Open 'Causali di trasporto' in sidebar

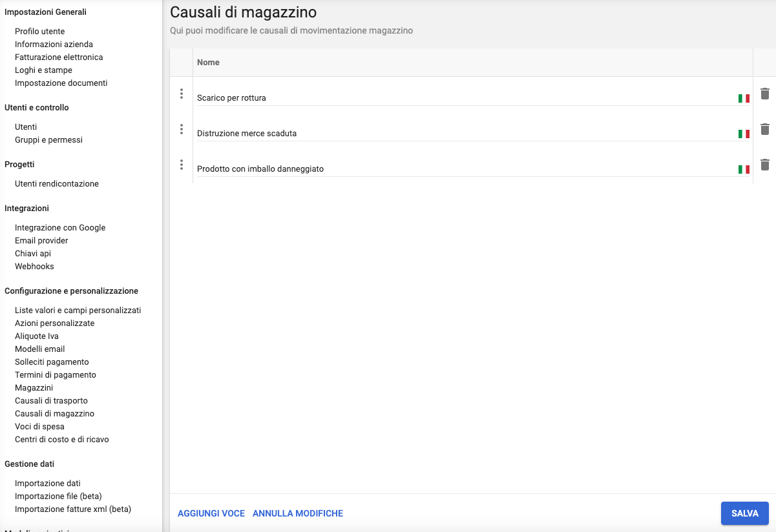pyautogui.click(x=51, y=401)
